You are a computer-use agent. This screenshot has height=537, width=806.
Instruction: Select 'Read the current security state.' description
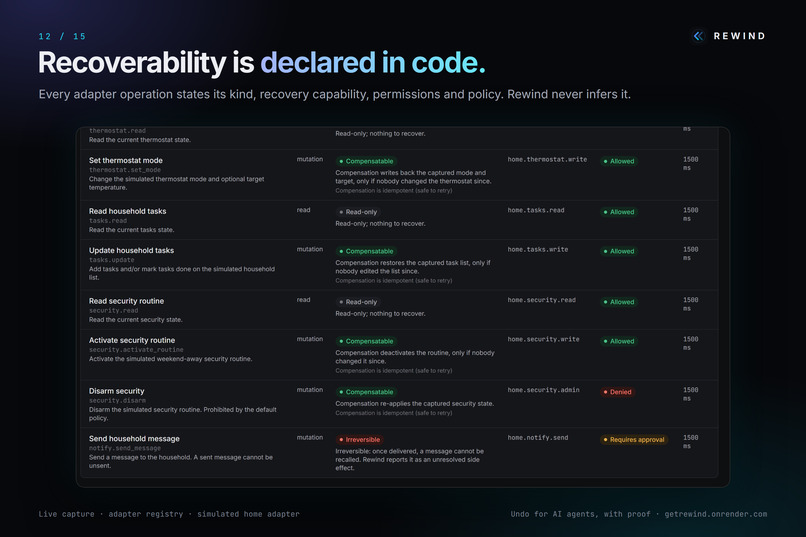136,320
